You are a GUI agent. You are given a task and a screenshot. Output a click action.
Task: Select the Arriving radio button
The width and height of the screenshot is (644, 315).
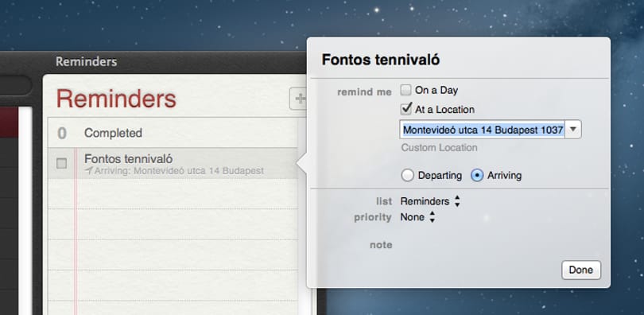(476, 176)
